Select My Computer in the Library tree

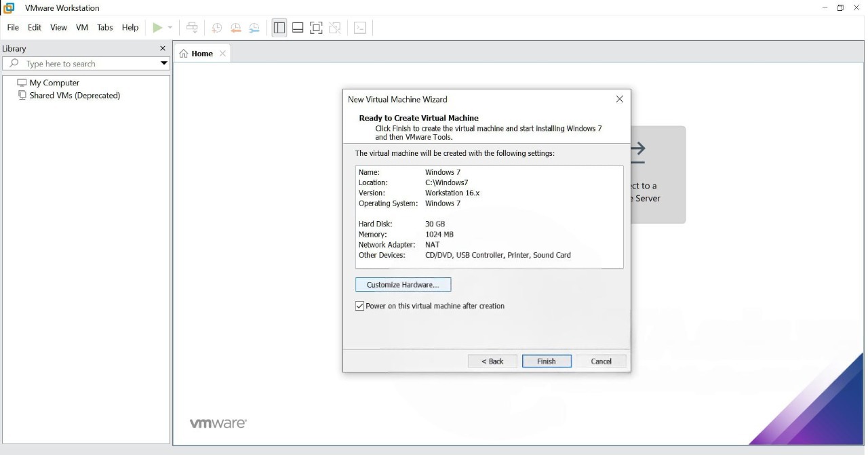[x=54, y=83]
